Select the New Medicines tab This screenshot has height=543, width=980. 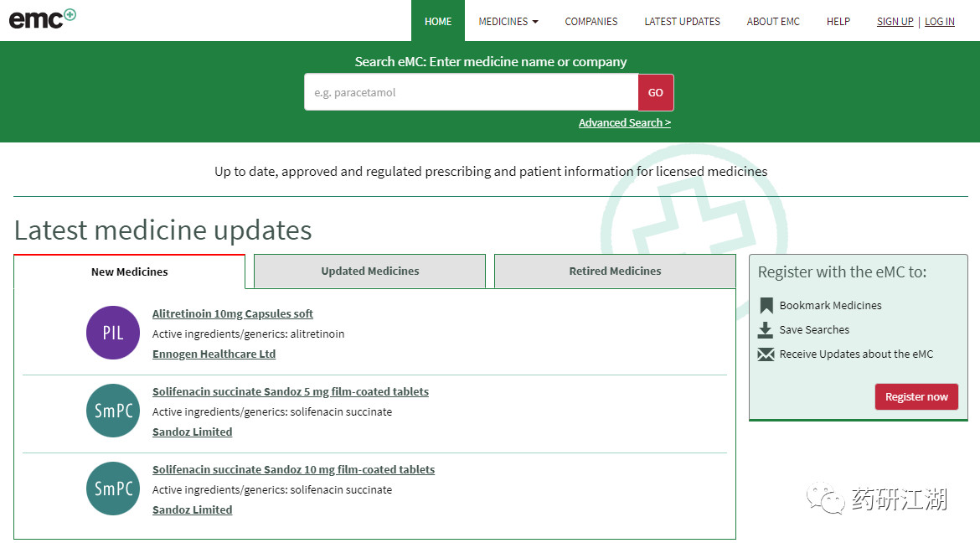tap(129, 271)
